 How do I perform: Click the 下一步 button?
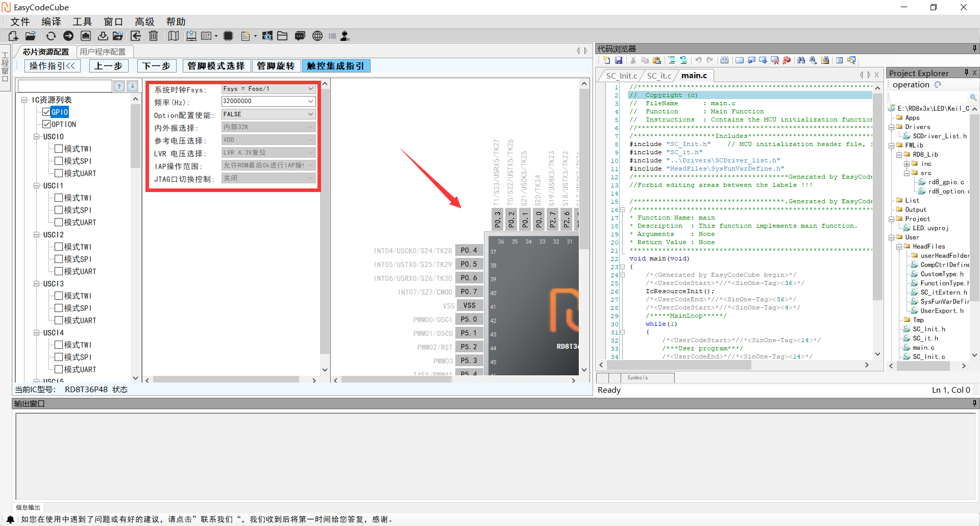click(157, 66)
